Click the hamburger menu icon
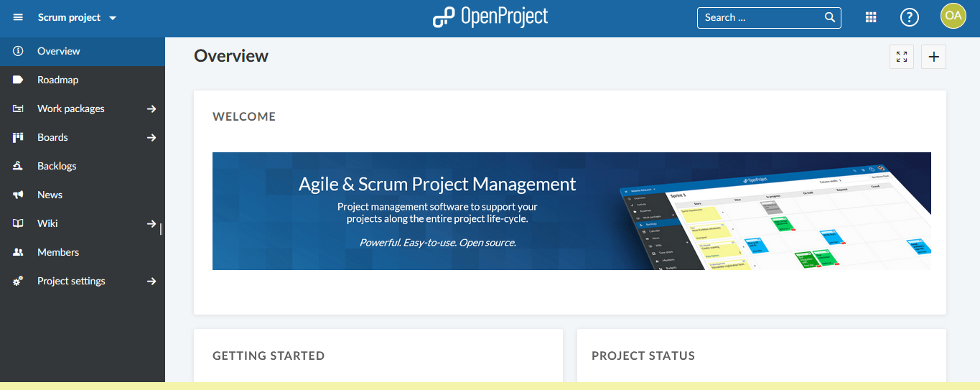980x390 pixels. (18, 17)
